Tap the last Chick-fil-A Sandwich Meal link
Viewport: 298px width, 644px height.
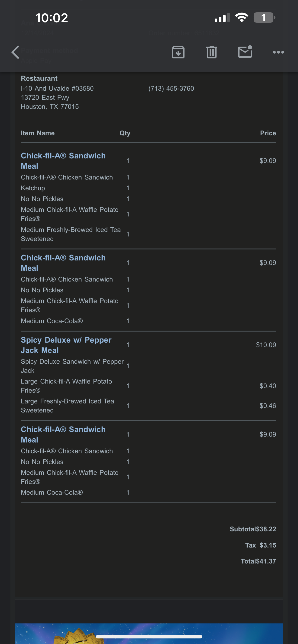(x=63, y=434)
